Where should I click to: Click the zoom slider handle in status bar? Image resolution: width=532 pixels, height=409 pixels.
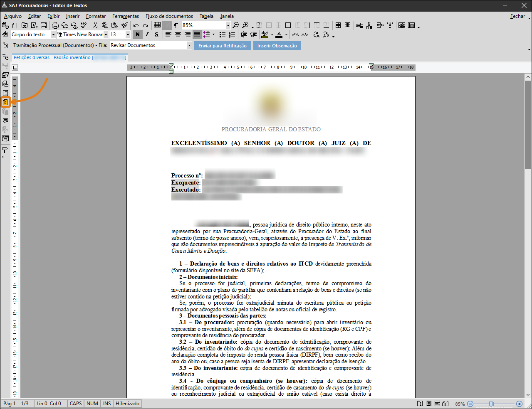tap(491, 404)
